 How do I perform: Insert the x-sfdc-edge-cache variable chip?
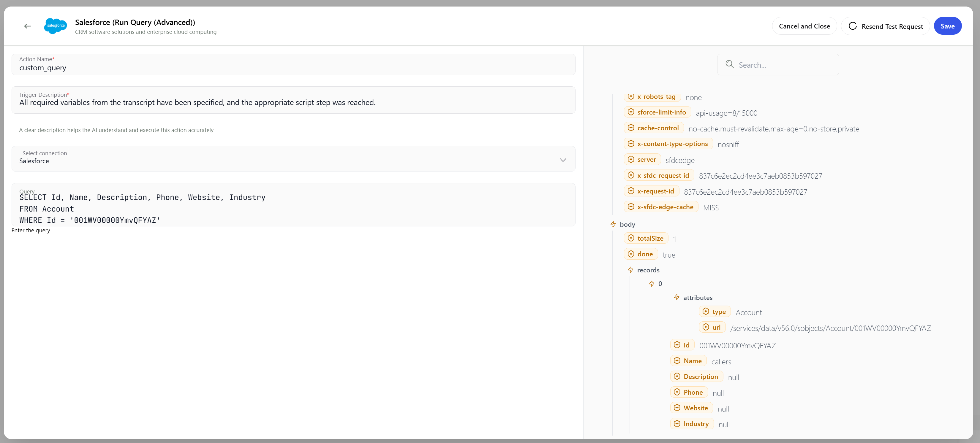click(661, 207)
